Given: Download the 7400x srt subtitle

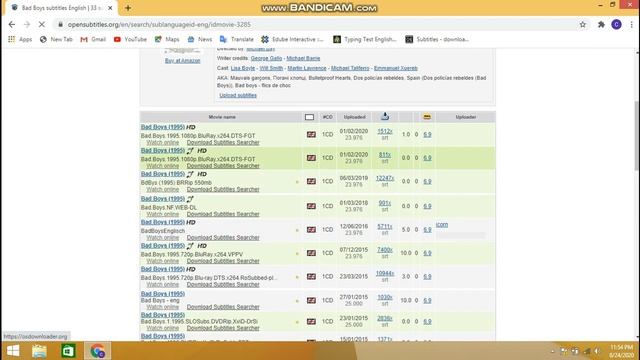Looking at the screenshot, I should [385, 250].
